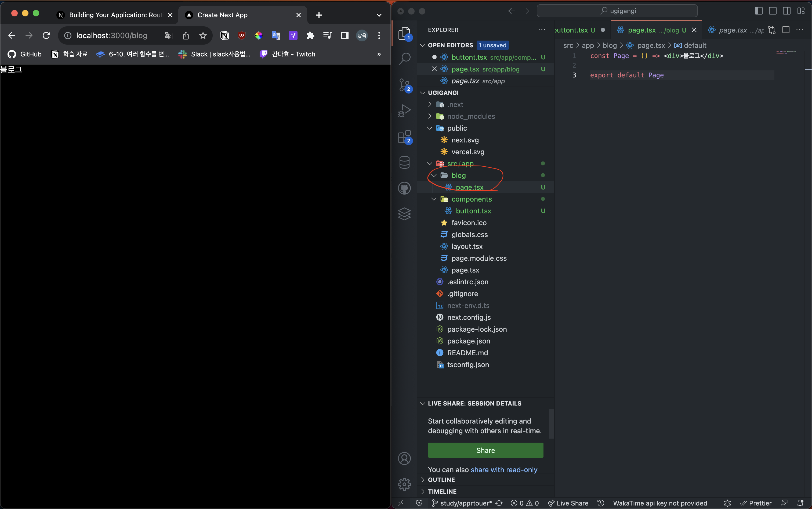Collapse Live Share Session Details section
The height and width of the screenshot is (509, 812).
point(423,403)
